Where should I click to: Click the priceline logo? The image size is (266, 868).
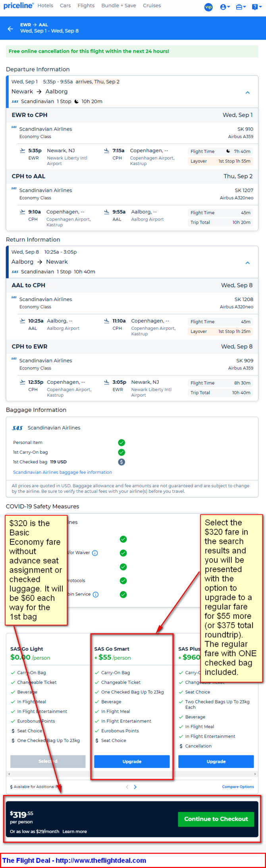coord(18,6)
